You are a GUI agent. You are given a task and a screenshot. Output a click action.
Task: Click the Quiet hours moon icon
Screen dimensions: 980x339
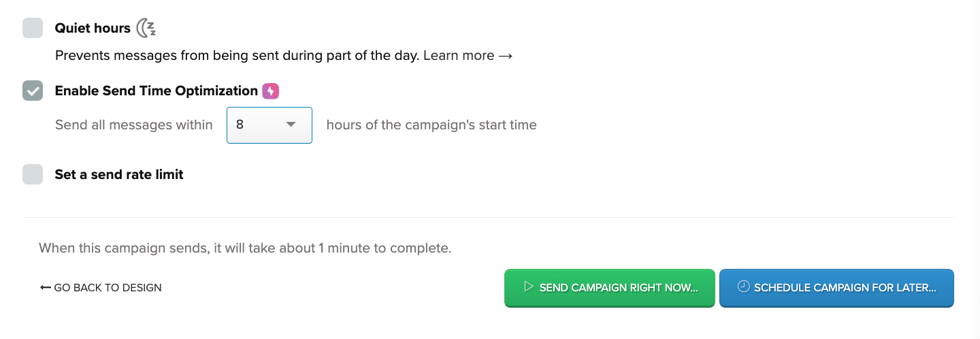[146, 28]
